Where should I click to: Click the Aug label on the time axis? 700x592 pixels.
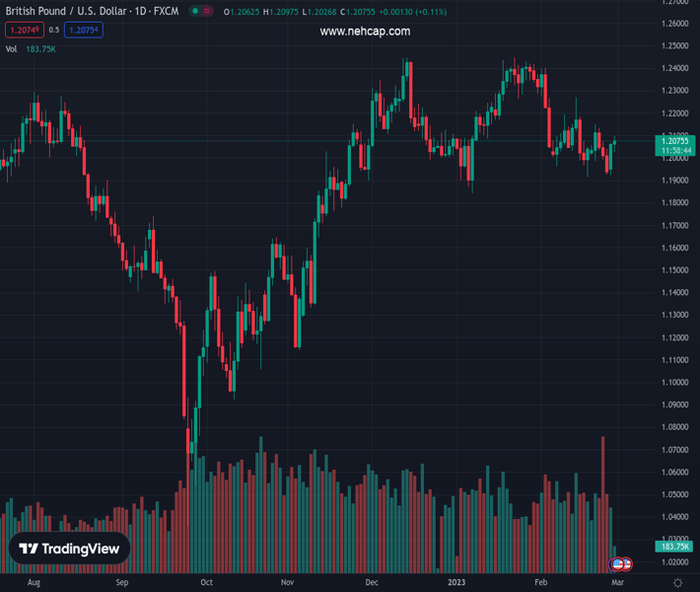click(x=34, y=583)
